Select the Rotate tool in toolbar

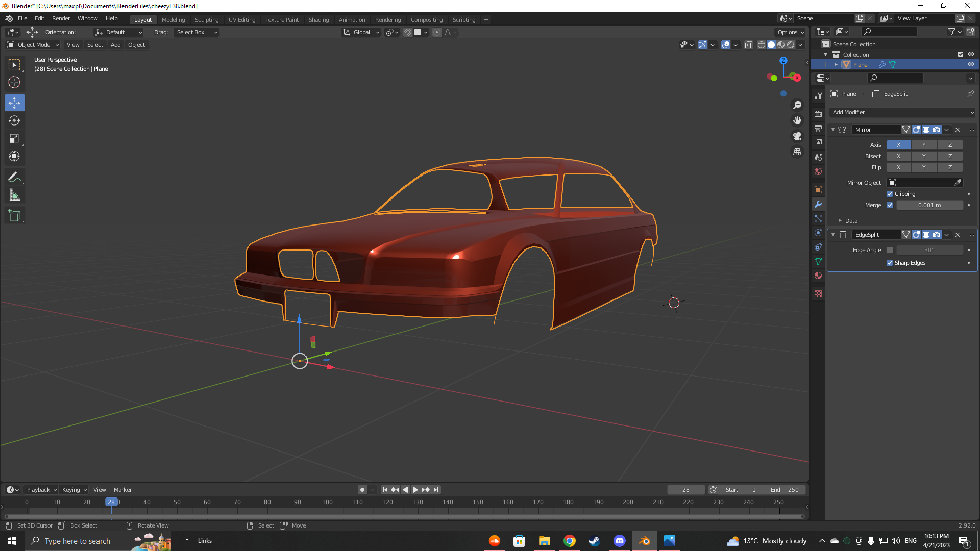14,121
